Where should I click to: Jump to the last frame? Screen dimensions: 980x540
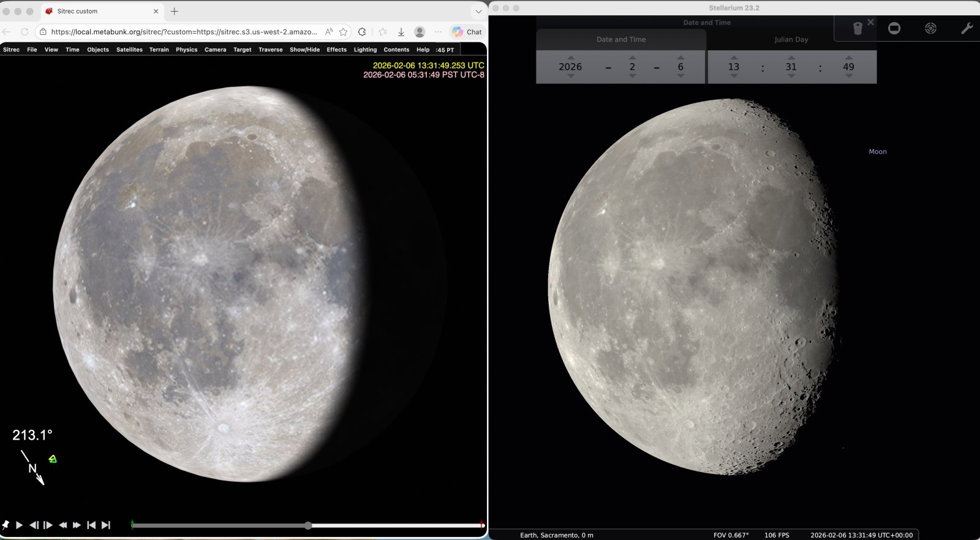point(106,525)
